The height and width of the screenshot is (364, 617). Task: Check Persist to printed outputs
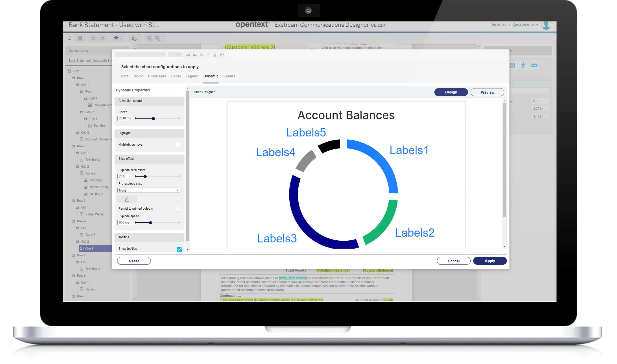pos(178,209)
